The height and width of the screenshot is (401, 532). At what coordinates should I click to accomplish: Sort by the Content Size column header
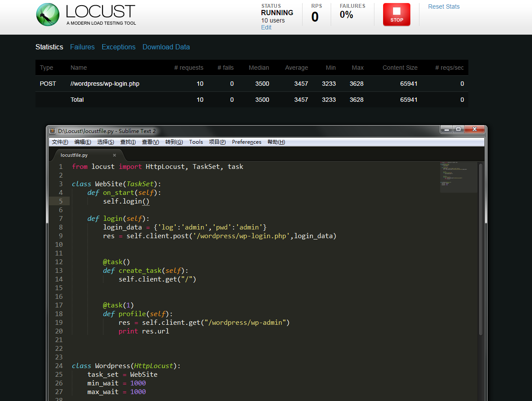coord(400,68)
